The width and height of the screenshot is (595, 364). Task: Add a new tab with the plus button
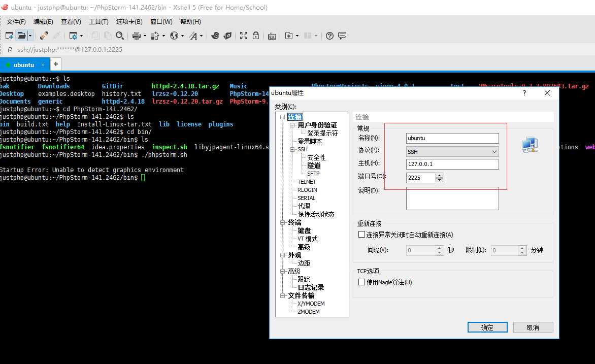click(56, 64)
